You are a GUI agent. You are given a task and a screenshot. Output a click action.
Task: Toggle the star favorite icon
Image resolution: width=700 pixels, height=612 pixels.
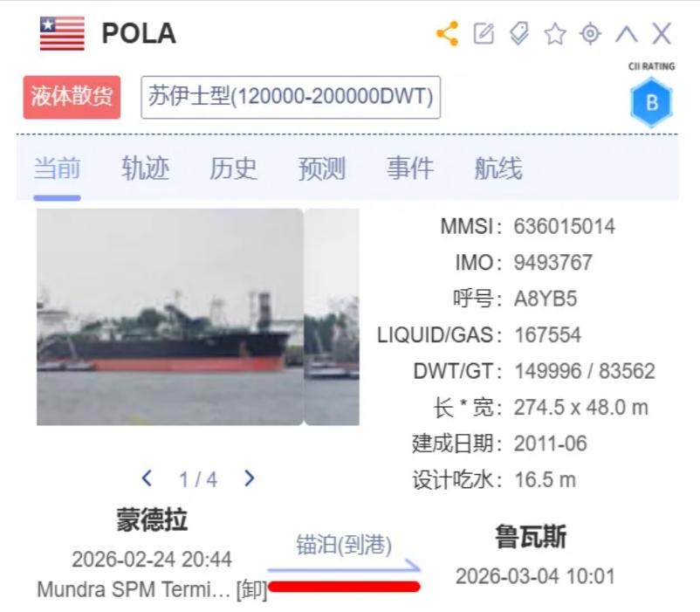tap(555, 34)
